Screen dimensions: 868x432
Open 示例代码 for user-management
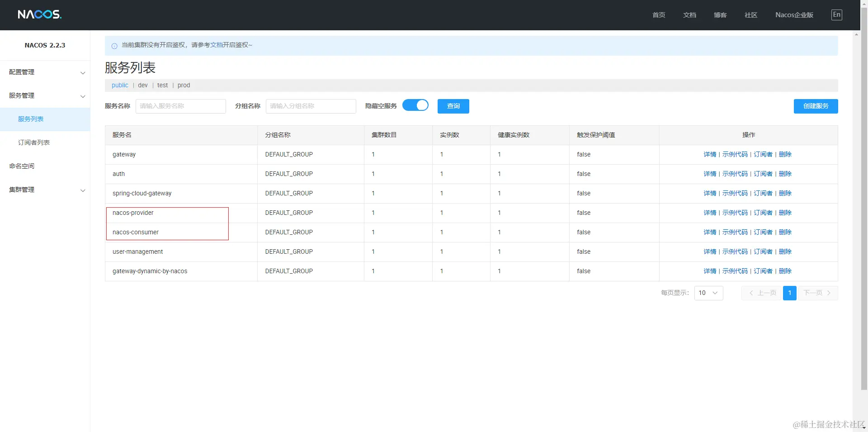tap(735, 252)
